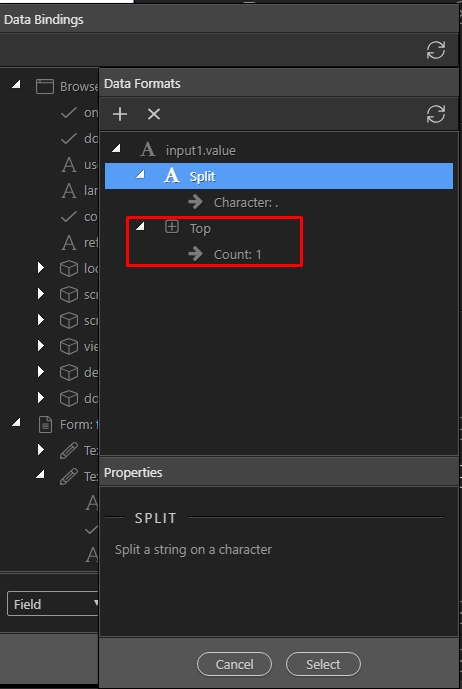
Task: Click the Cancel button
Action: pyautogui.click(x=234, y=664)
